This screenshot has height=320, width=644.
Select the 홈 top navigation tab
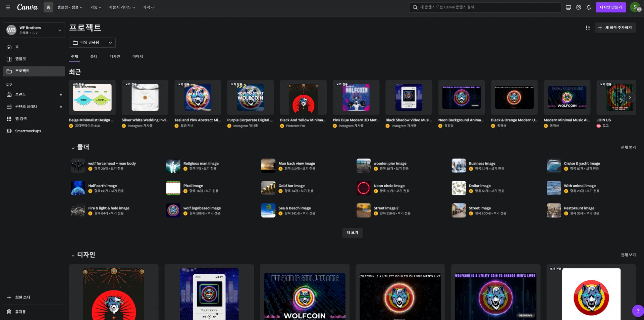point(48,7)
